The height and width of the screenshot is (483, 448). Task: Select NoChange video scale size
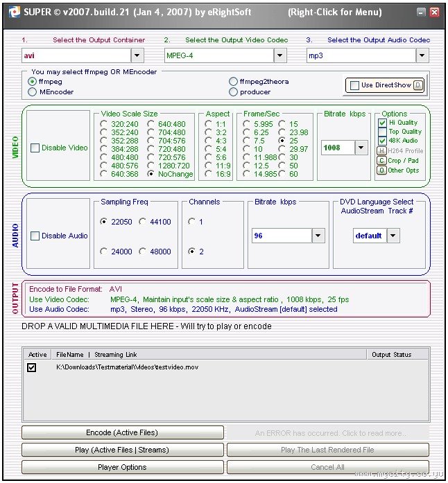150,174
